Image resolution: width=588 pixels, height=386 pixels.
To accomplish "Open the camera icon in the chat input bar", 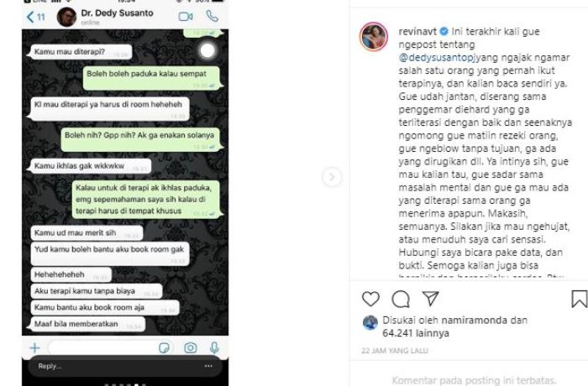I will pos(191,347).
